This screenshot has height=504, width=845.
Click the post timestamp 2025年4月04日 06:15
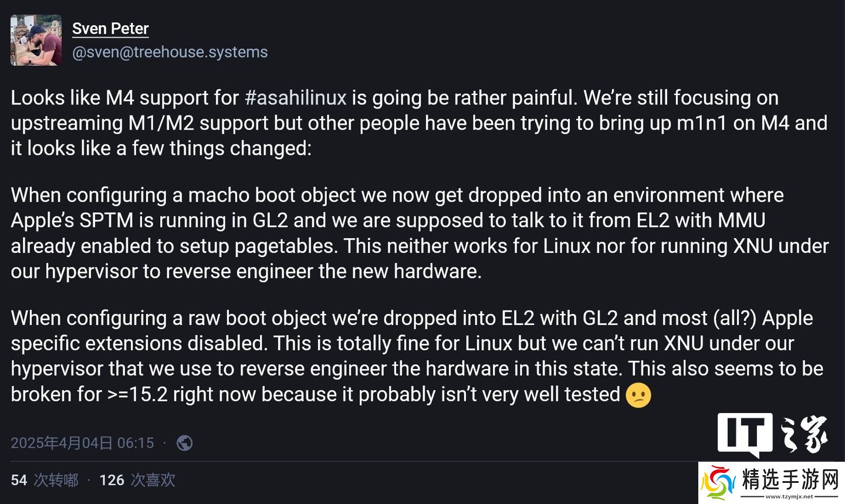coord(82,442)
